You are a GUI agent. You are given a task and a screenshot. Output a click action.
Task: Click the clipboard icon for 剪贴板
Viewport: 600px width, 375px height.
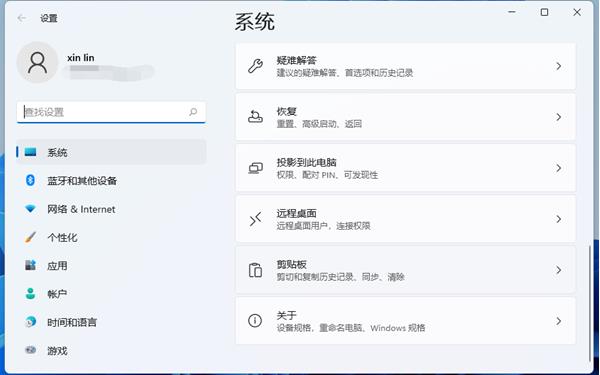[255, 270]
